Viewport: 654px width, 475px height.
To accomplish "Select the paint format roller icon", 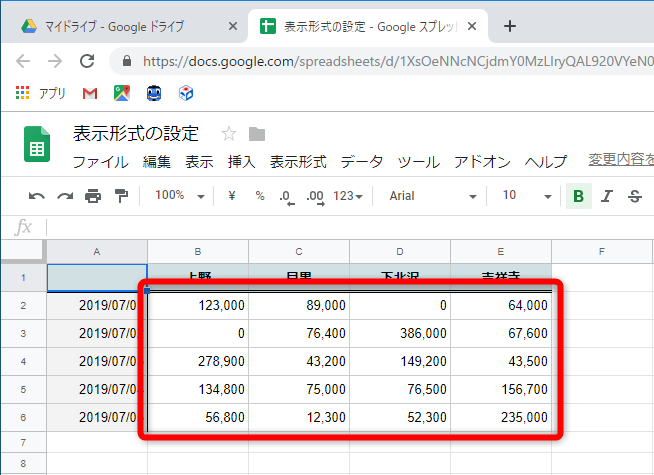I will (121, 196).
